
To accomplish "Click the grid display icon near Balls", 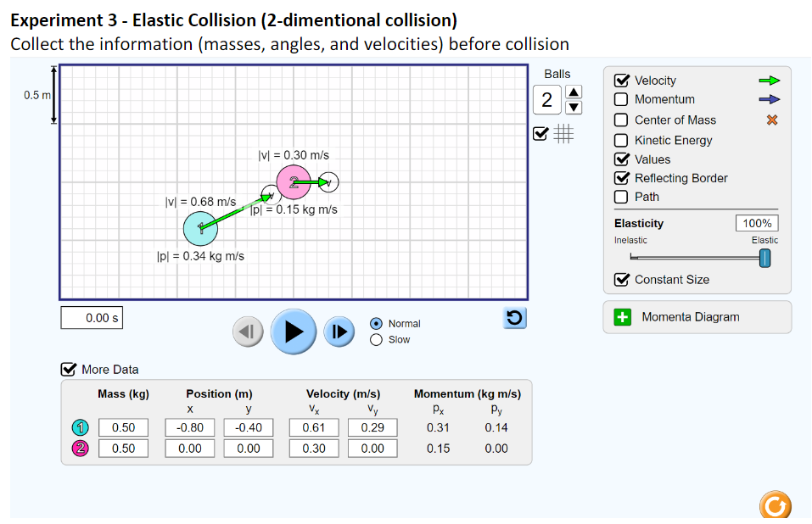I will (x=563, y=133).
